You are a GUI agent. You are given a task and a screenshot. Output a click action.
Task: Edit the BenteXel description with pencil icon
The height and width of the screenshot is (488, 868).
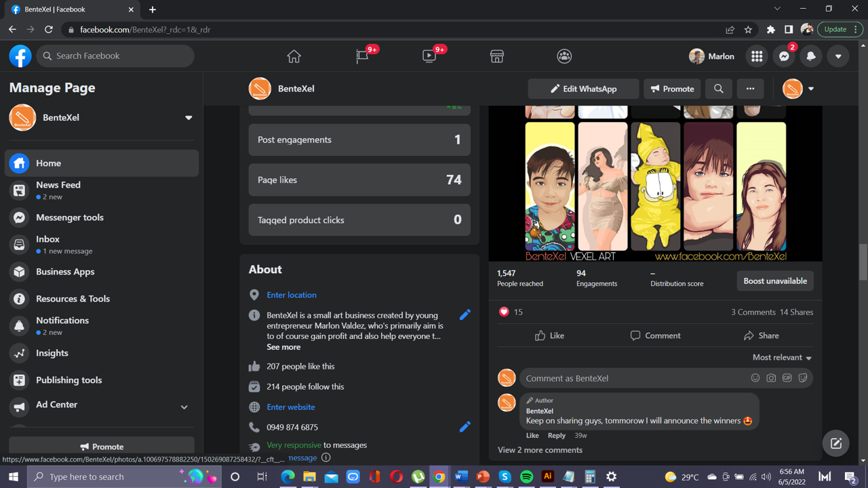coord(465,314)
